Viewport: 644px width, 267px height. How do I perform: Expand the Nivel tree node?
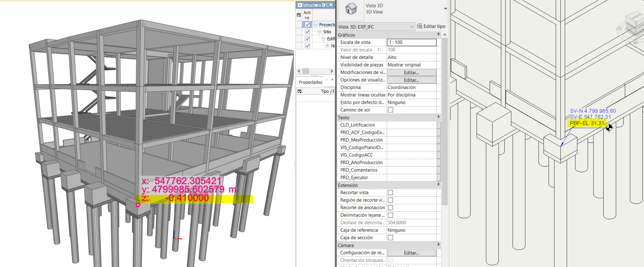(x=327, y=46)
